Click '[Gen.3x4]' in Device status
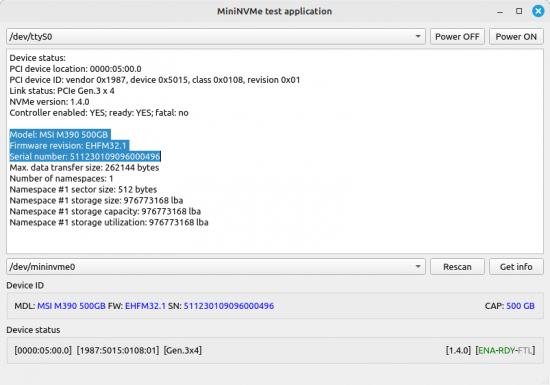Viewport: 550px width, 385px height. tap(183, 350)
